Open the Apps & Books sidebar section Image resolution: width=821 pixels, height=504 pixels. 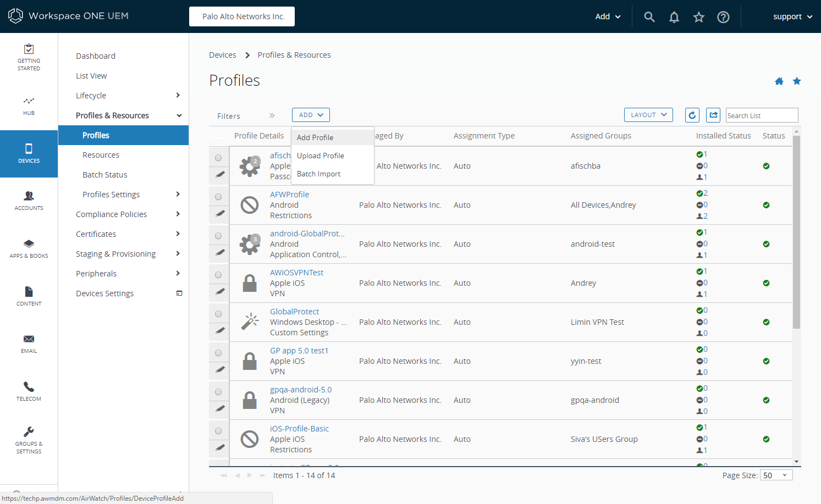click(29, 248)
